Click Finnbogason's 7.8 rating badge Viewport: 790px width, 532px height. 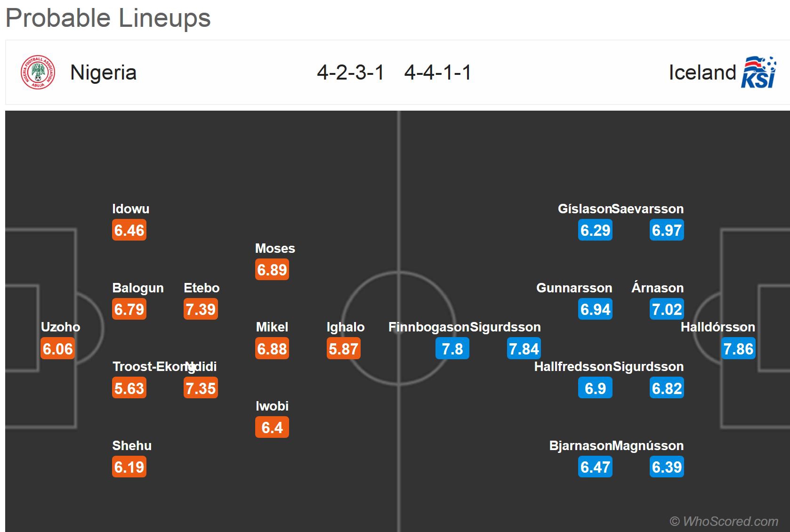(452, 349)
